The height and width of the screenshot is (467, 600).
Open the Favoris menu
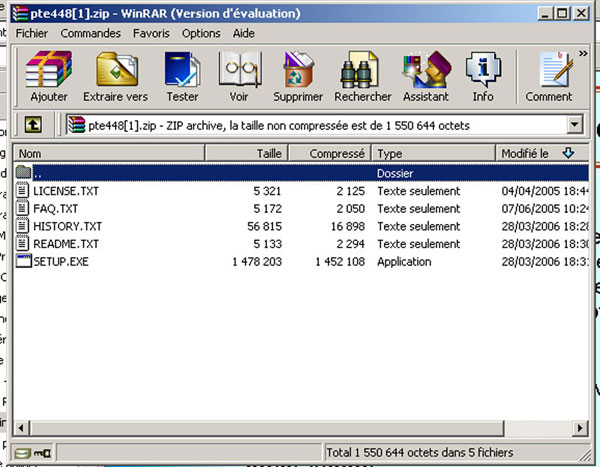coord(151,33)
